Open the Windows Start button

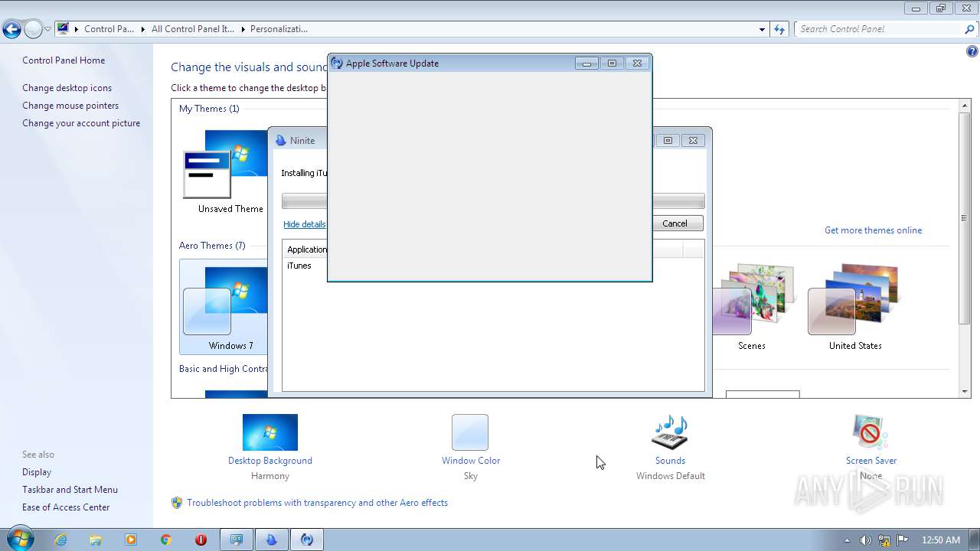[x=20, y=539]
